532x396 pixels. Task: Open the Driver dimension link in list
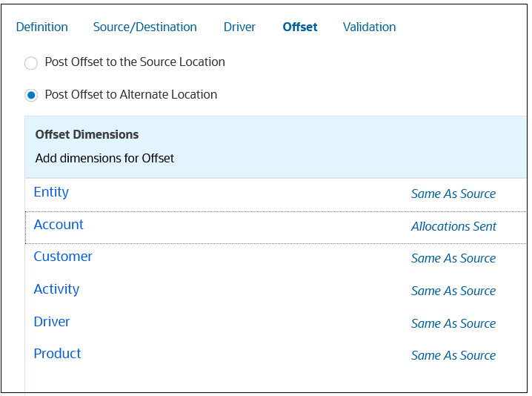52,322
